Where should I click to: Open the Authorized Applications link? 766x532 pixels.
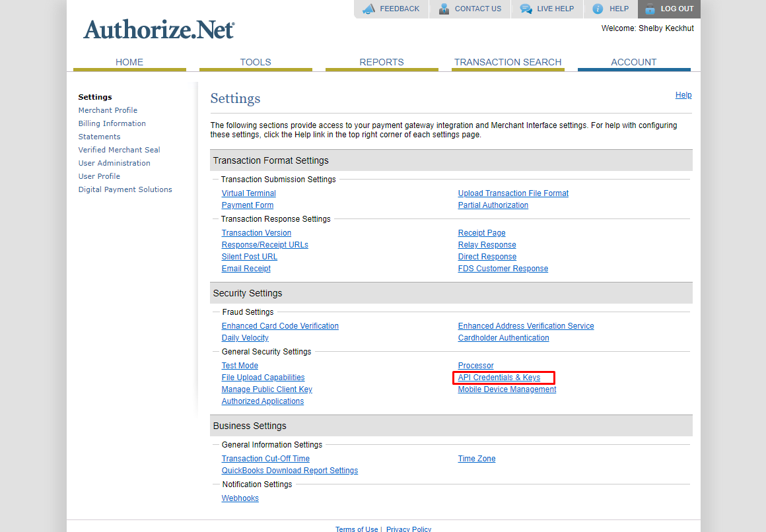pyautogui.click(x=262, y=401)
